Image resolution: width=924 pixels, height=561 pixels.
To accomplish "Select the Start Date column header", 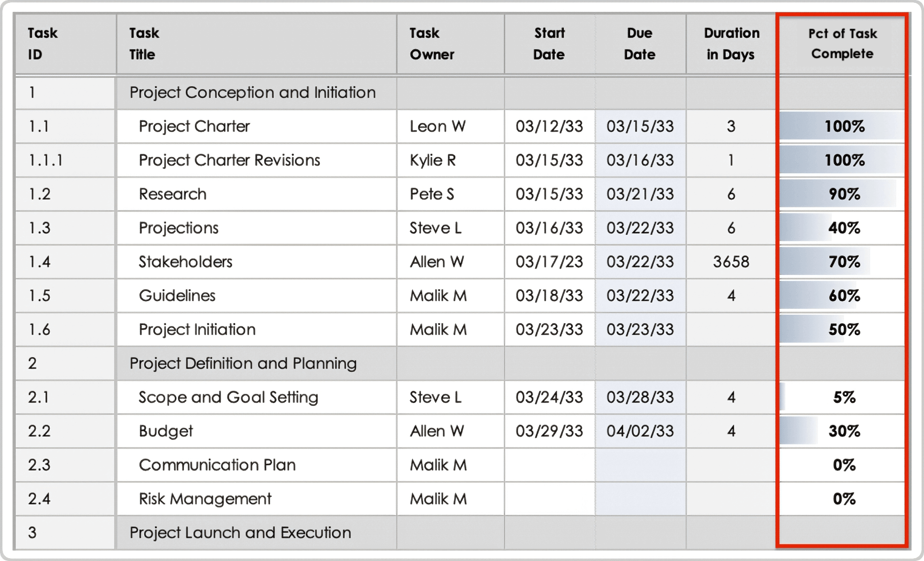I will (549, 44).
